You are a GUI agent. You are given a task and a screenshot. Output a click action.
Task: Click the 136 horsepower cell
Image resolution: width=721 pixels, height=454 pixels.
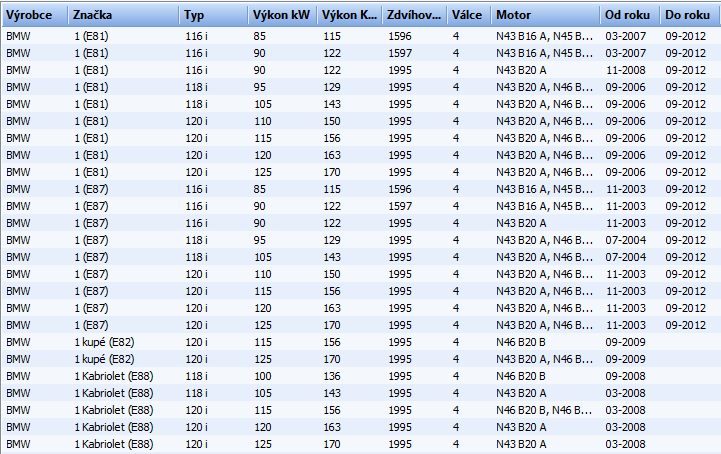click(x=332, y=376)
